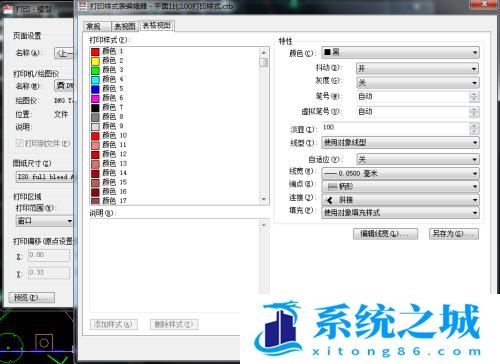Click the 淡显 value field showing 100
This screenshot has width=500, height=364.
click(x=395, y=128)
